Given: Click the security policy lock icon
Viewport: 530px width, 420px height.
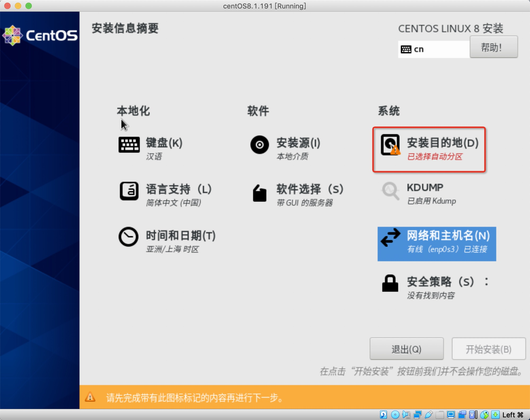Looking at the screenshot, I should pyautogui.click(x=390, y=283).
